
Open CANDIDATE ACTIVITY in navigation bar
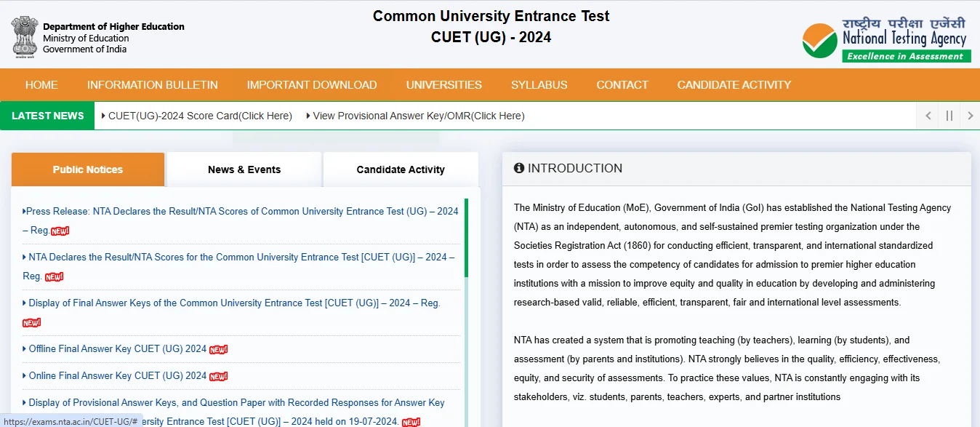(x=734, y=84)
